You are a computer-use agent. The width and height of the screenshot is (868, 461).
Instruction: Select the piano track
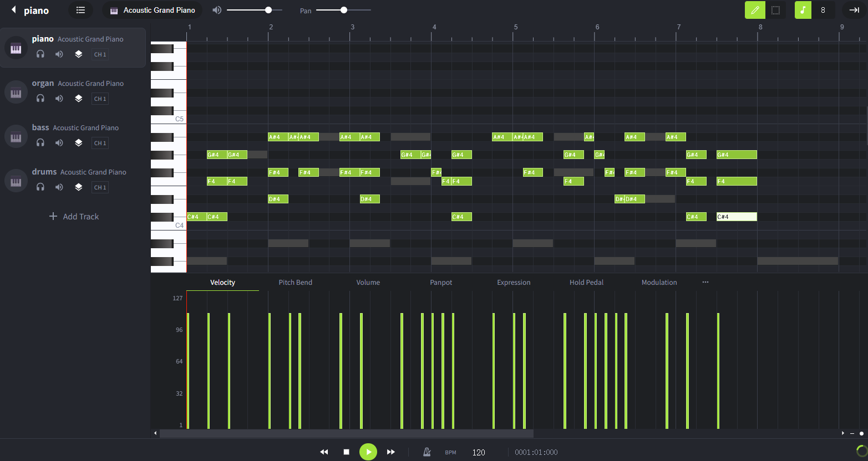73,48
